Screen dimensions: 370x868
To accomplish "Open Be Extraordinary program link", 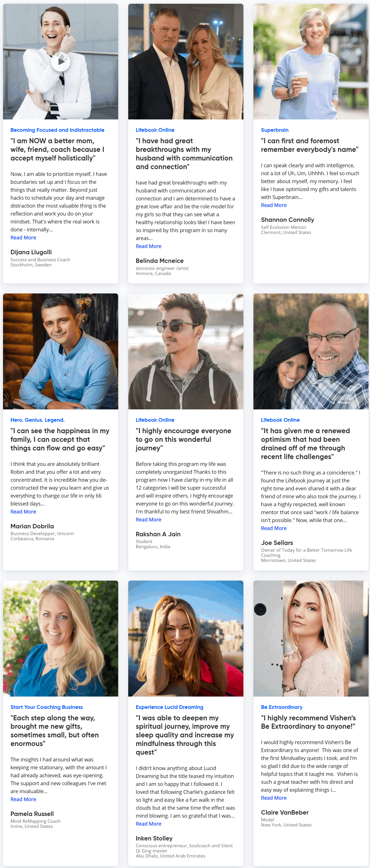I will [281, 707].
